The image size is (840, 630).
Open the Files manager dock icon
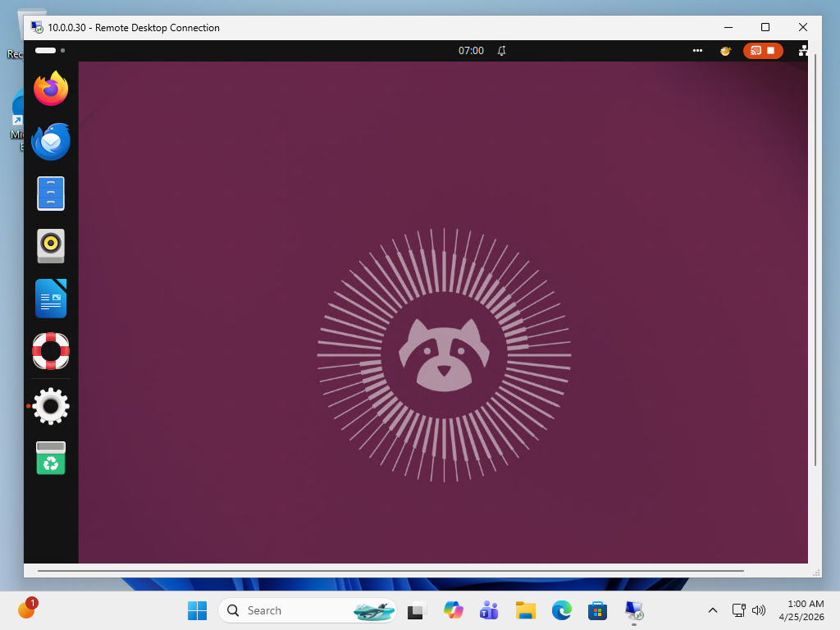51,194
